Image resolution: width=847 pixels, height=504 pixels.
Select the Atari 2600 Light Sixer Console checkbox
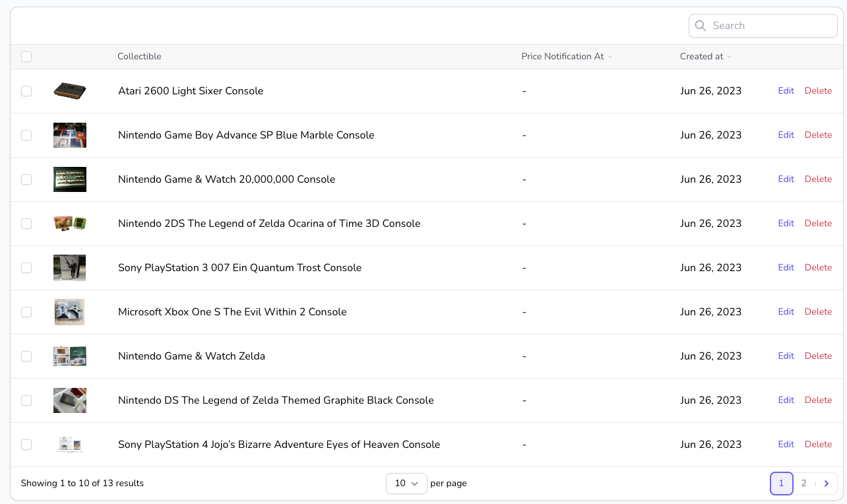[x=26, y=91]
